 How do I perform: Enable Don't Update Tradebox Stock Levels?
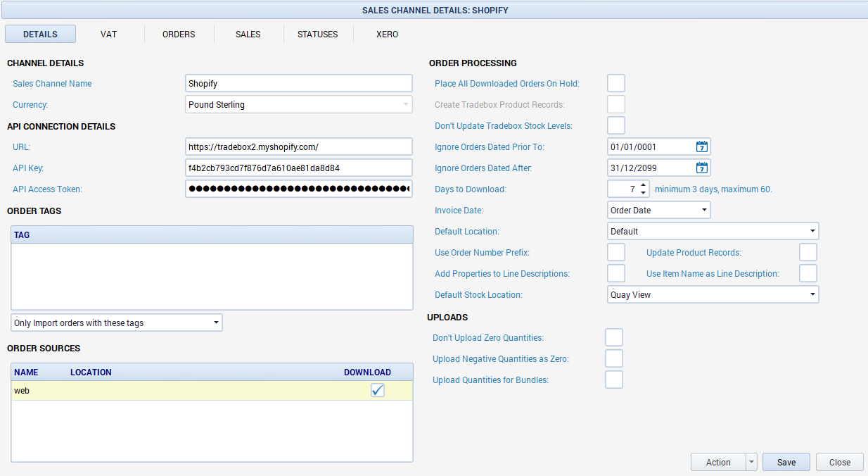616,125
